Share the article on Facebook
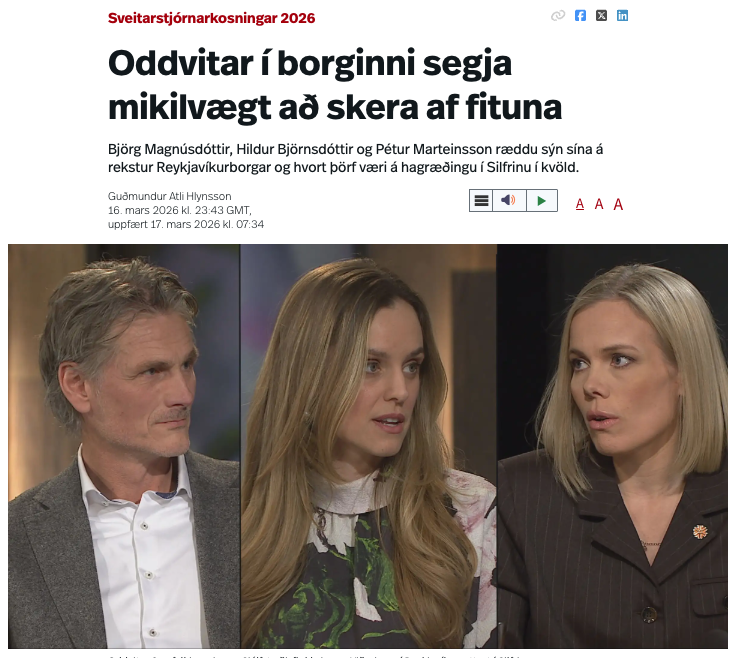The height and width of the screenshot is (658, 737). [580, 16]
